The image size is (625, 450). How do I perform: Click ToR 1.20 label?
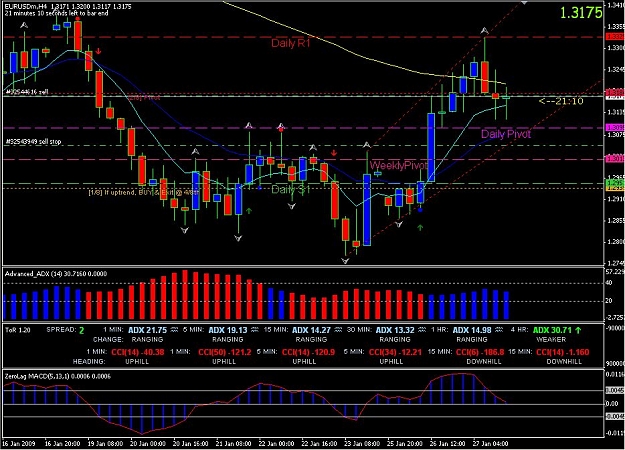(x=18, y=330)
